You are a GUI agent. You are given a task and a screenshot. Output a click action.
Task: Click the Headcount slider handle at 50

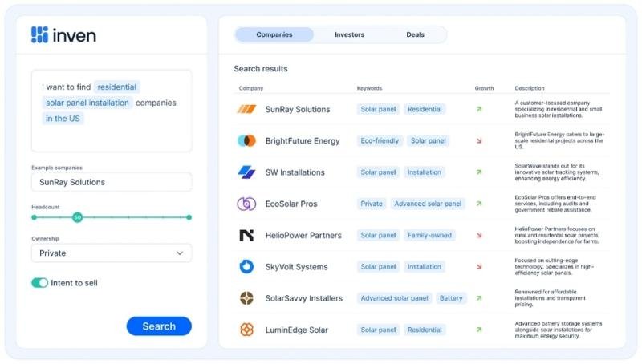77,217
